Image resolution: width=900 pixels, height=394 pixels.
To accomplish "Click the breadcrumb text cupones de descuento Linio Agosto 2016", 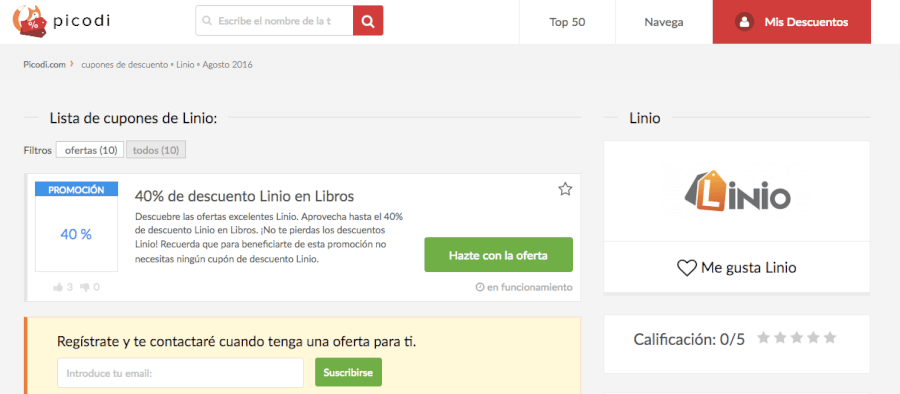I will pyautogui.click(x=166, y=64).
